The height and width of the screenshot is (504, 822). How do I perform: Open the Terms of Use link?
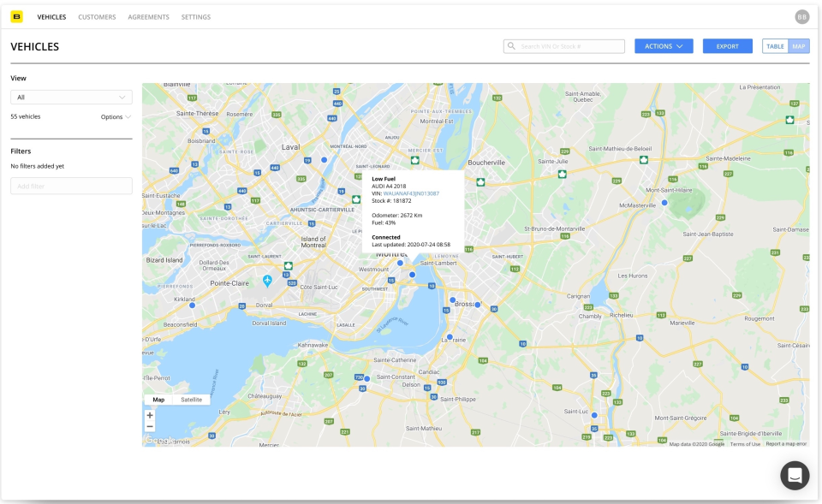pos(745,444)
